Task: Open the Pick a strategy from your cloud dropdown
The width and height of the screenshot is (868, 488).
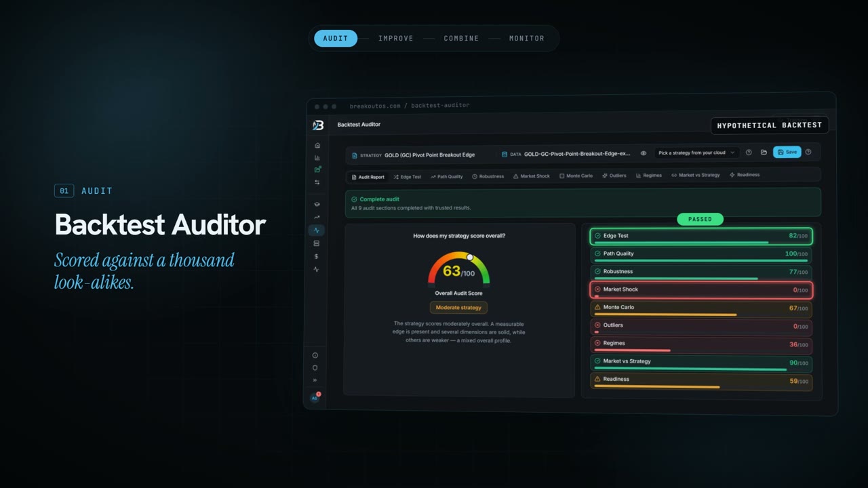Action: click(696, 153)
